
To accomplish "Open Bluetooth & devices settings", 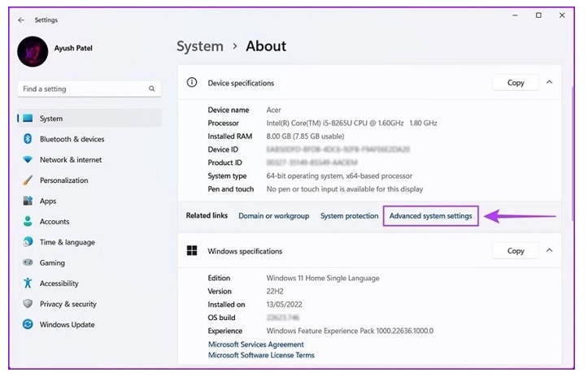I will pyautogui.click(x=72, y=139).
